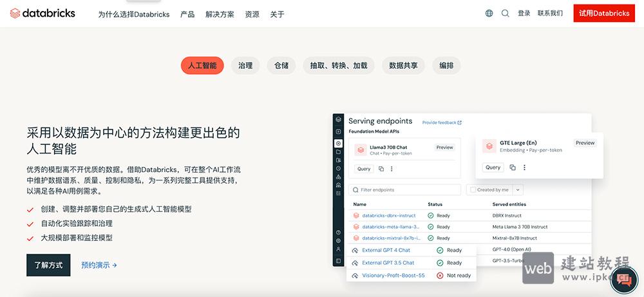Open the 资源 menu
This screenshot has height=297, width=644.
[x=252, y=14]
